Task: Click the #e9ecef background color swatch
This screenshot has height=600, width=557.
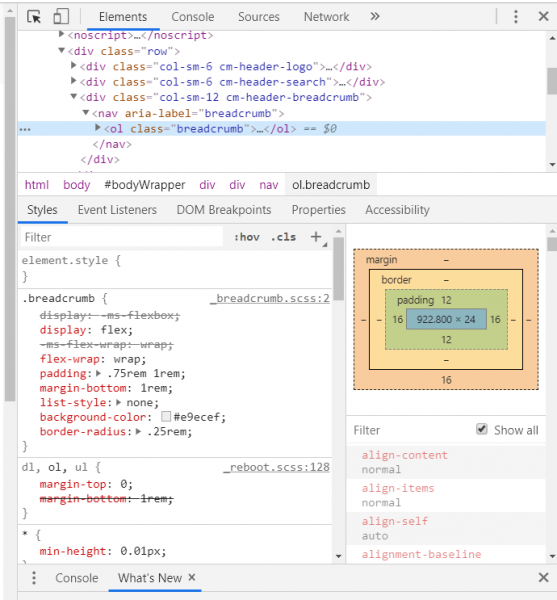Action: 166,416
